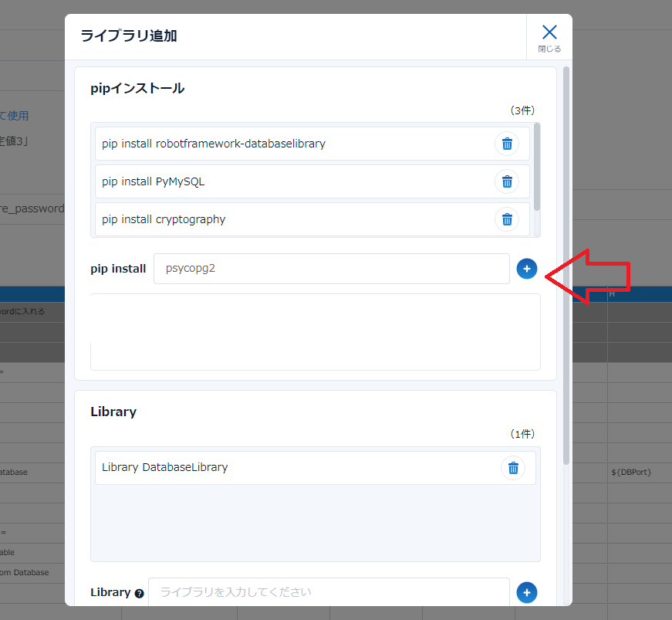
Task: Click the dialog's main vertical scrollbar
Action: click(566, 266)
